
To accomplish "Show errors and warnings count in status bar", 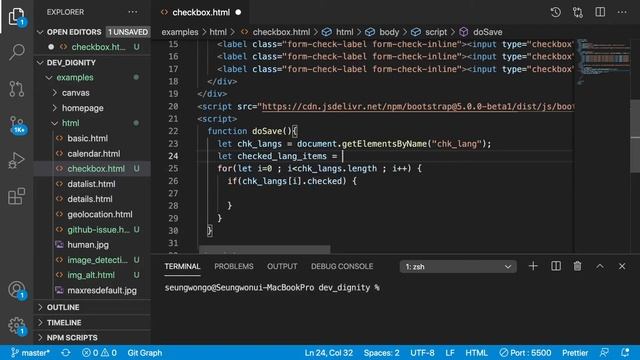I will (x=99, y=353).
